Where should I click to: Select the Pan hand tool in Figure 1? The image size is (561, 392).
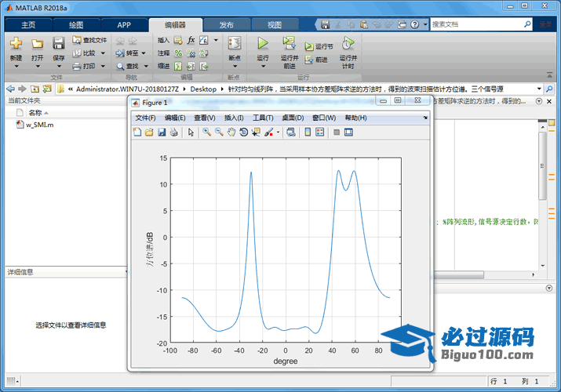point(231,132)
